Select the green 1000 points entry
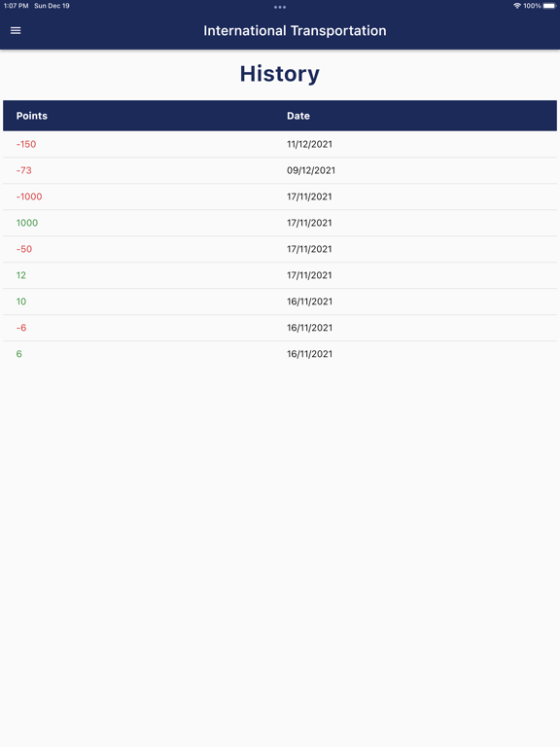This screenshot has width=560, height=747. pos(27,223)
